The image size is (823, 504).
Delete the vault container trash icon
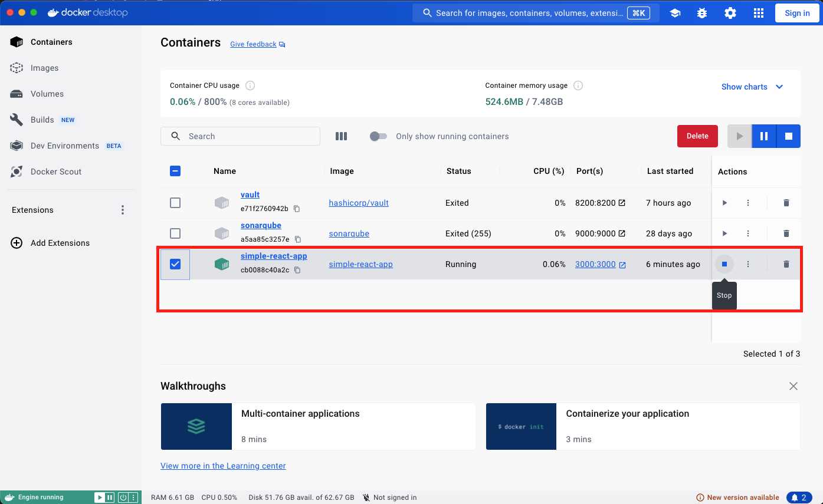(x=786, y=203)
